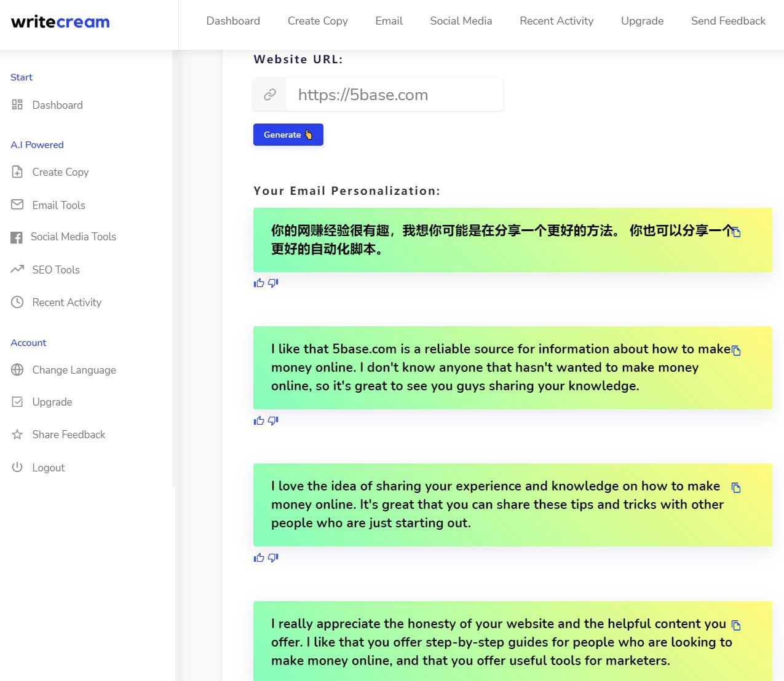Copy the 'I love the idea' result
The image size is (784, 681).
[x=736, y=488]
